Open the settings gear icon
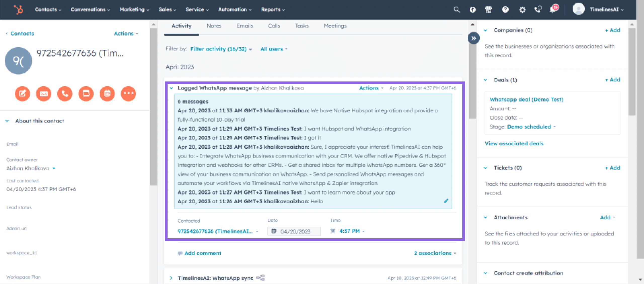The height and width of the screenshot is (284, 644). click(522, 10)
